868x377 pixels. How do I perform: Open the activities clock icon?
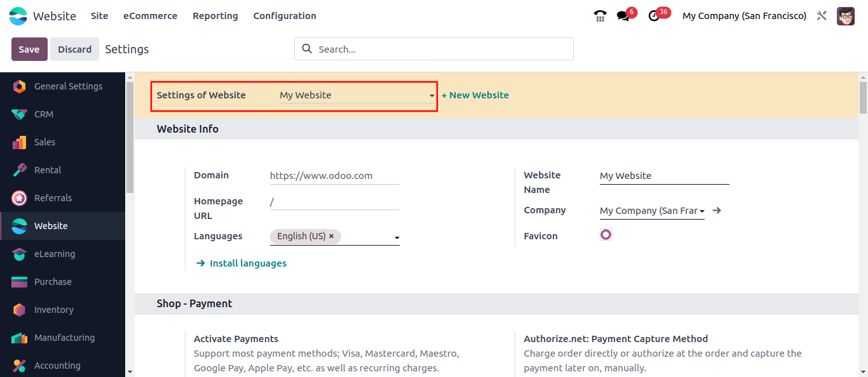coord(654,17)
